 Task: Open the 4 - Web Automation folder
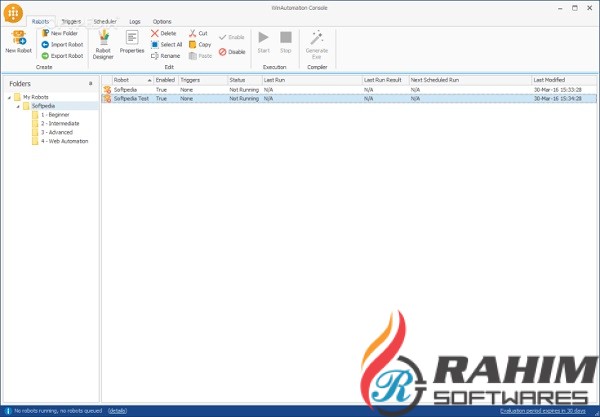(x=60, y=141)
